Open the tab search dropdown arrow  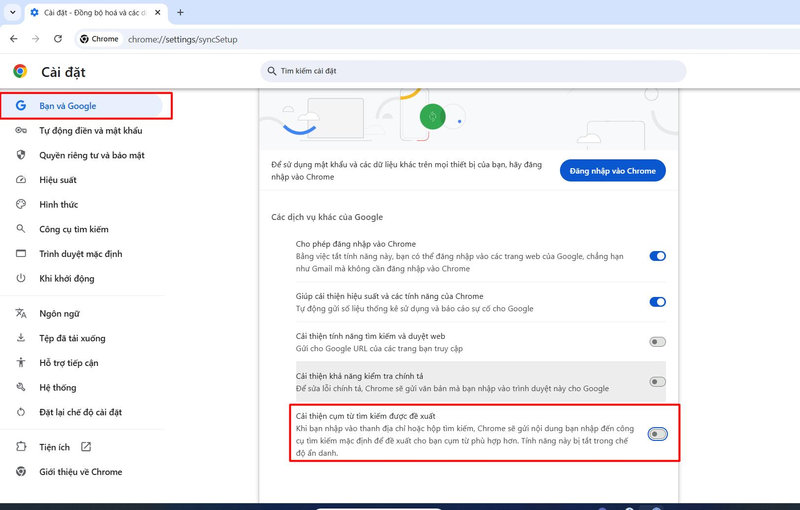pos(13,12)
